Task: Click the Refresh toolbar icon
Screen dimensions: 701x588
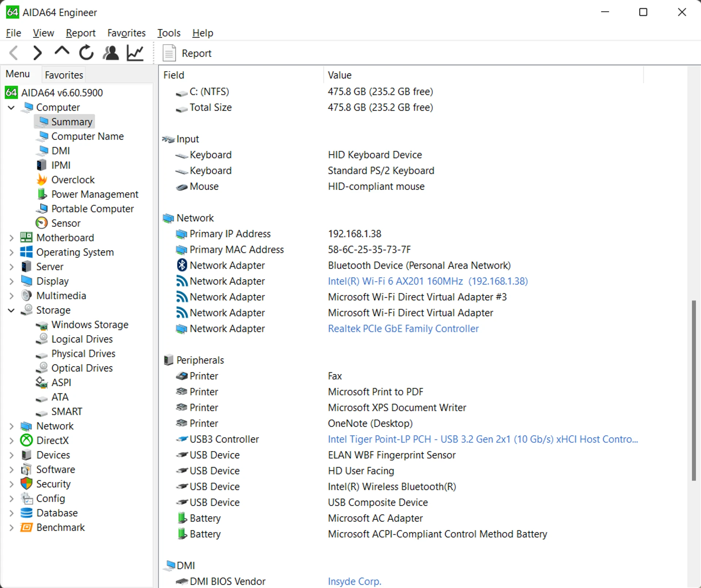Action: click(86, 53)
